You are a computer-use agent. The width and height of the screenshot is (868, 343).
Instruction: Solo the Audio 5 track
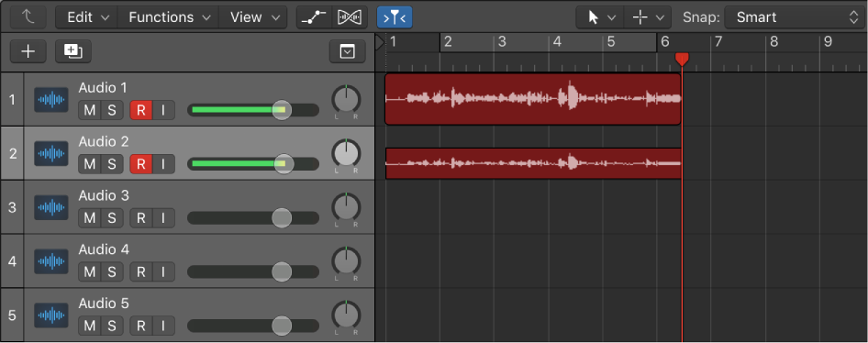pyautogui.click(x=112, y=326)
